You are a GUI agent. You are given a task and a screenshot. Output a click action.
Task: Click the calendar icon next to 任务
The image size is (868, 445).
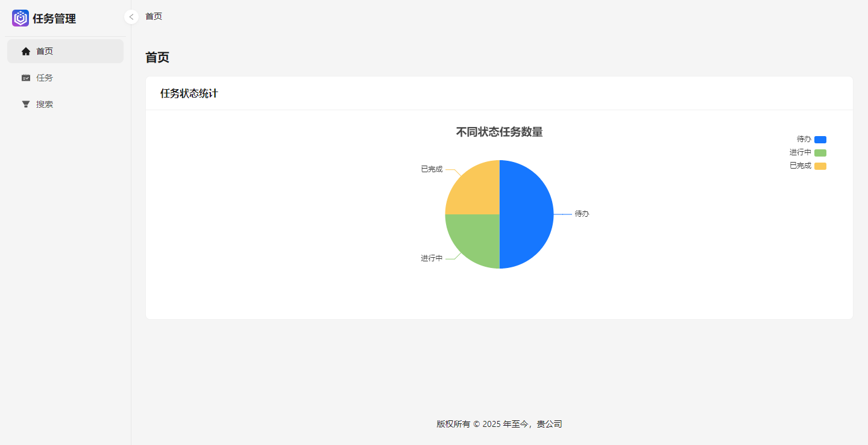coord(26,78)
